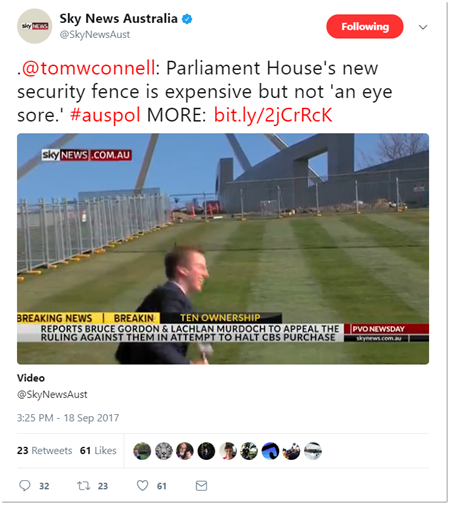Click the blue verified badge icon
This screenshot has width=450, height=506.
187,19
